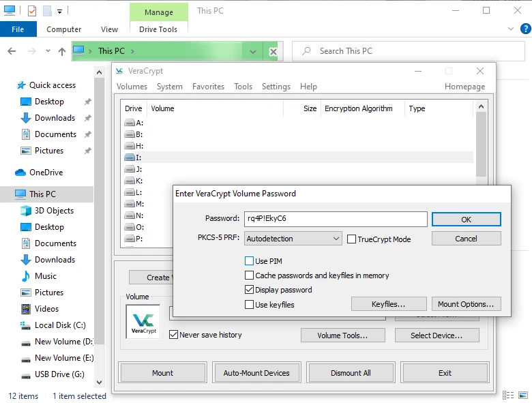
Task: Select drive B: in VeraCrypt list
Action: pyautogui.click(x=299, y=134)
